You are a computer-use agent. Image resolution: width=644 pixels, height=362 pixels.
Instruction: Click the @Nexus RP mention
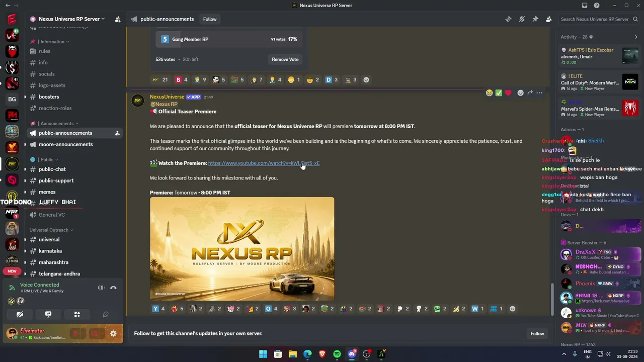click(164, 104)
